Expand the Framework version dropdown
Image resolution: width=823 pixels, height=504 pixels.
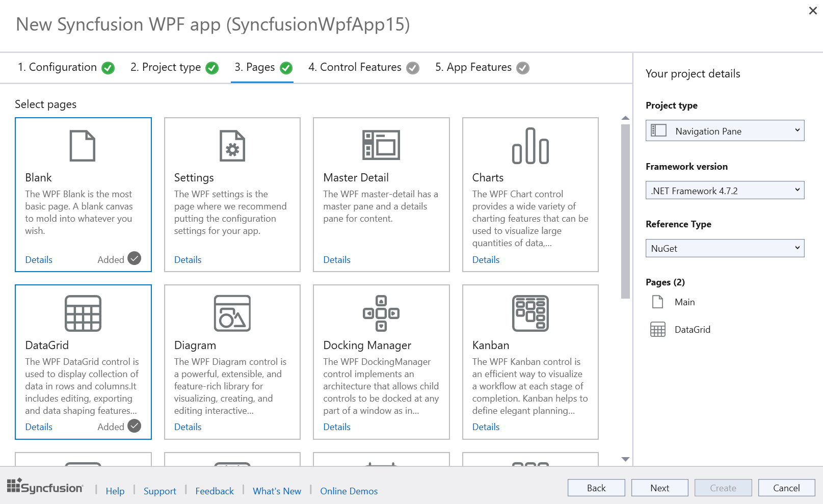tap(724, 191)
